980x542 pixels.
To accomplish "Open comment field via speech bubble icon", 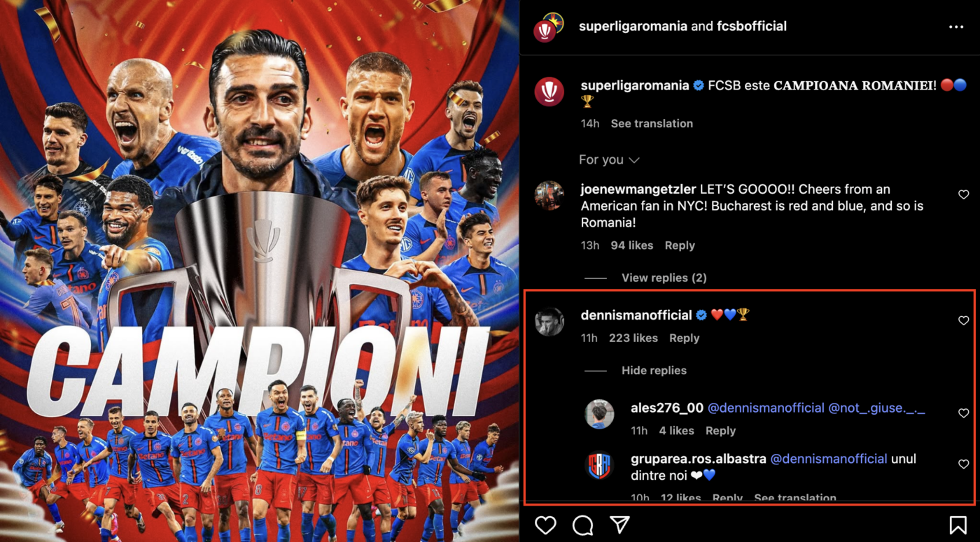I will (582, 525).
